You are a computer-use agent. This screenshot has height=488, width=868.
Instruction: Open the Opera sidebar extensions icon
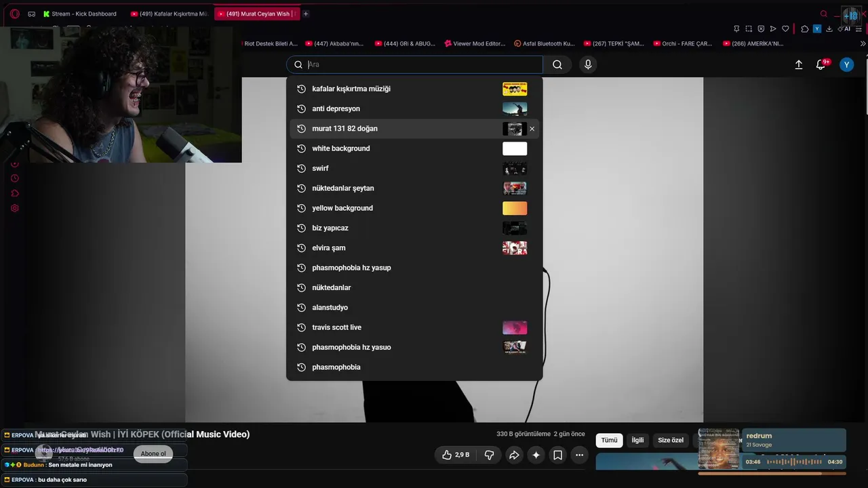coord(14,193)
